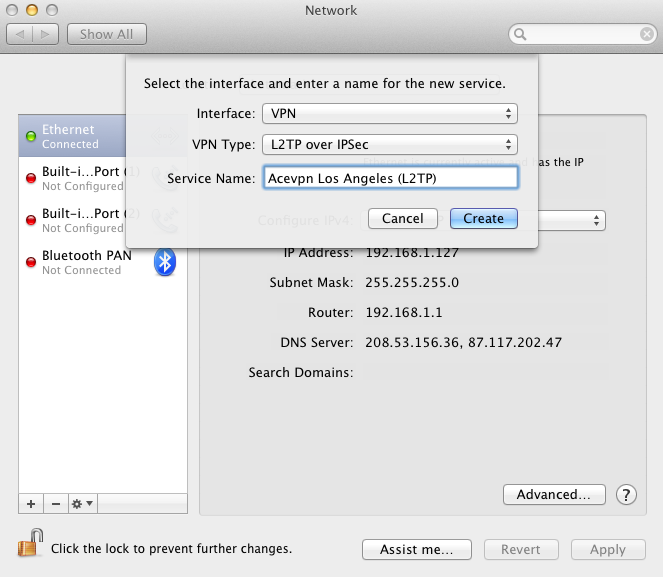Open the Advanced network settings
Image resolution: width=663 pixels, height=577 pixels.
click(x=554, y=495)
